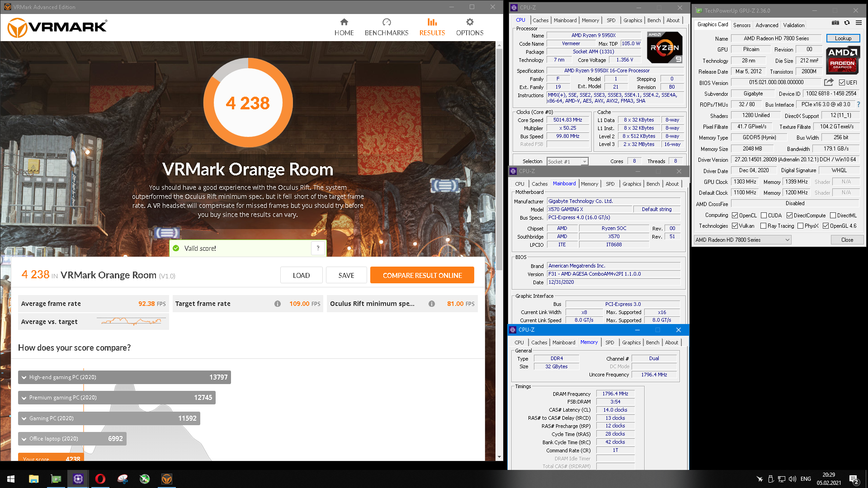Click the volume icon in system tray
This screenshot has height=488, width=868.
792,479
